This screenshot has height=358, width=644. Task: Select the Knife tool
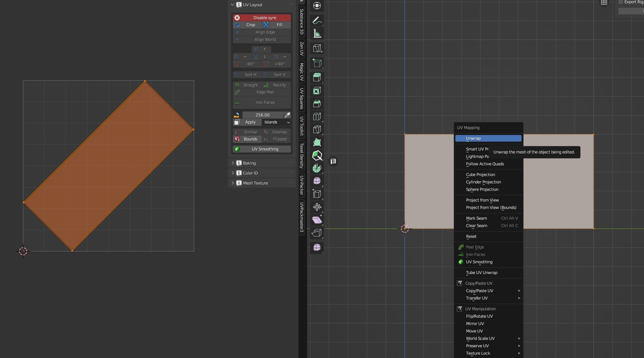point(317,129)
